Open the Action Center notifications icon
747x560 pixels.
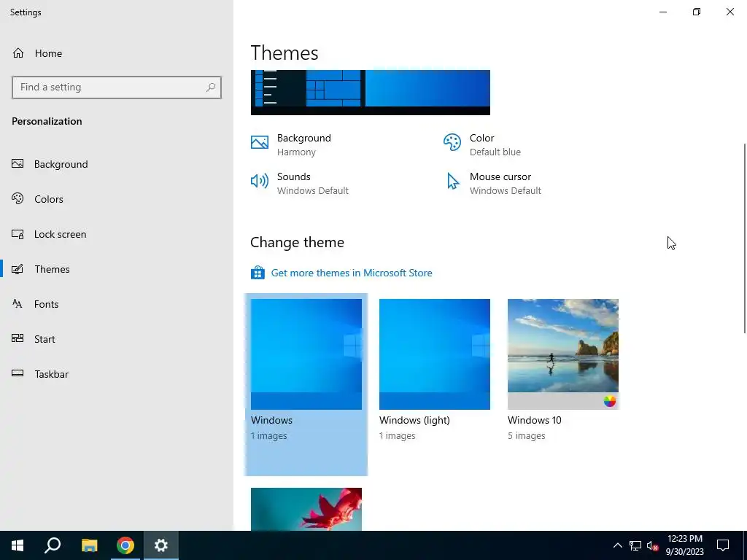[x=723, y=545]
